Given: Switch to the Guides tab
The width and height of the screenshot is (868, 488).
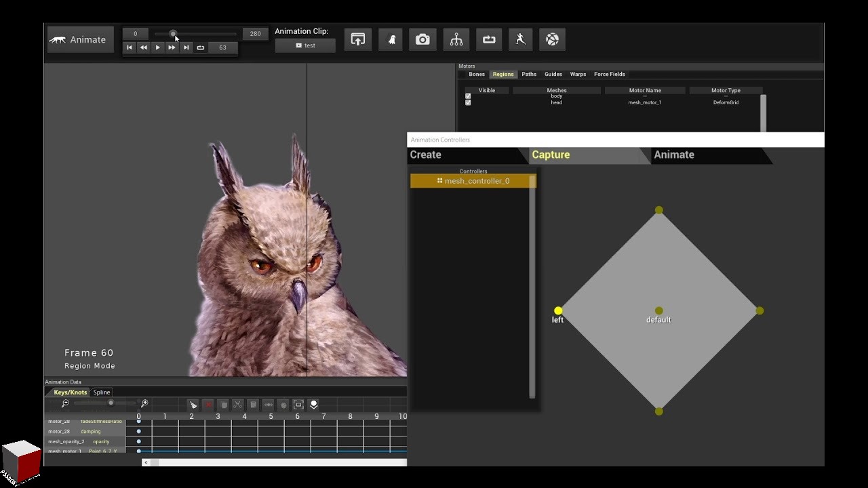Looking at the screenshot, I should (553, 74).
